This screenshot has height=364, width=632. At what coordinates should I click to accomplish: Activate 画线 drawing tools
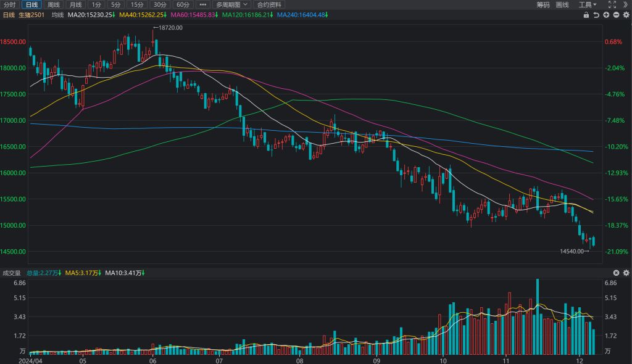click(x=562, y=4)
